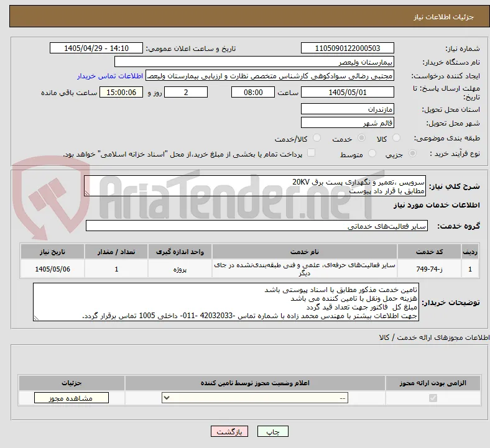The height and width of the screenshot is (448, 490).
Task: Toggle the mandatory license checkbox
Action: (x=433, y=398)
